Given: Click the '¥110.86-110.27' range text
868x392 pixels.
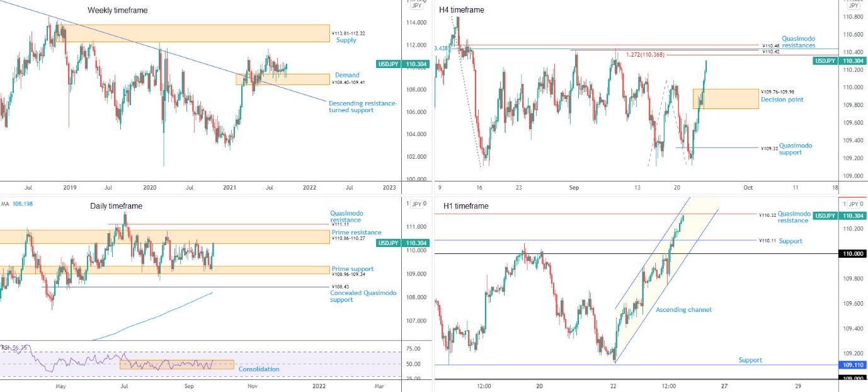Looking at the screenshot, I should [x=348, y=239].
